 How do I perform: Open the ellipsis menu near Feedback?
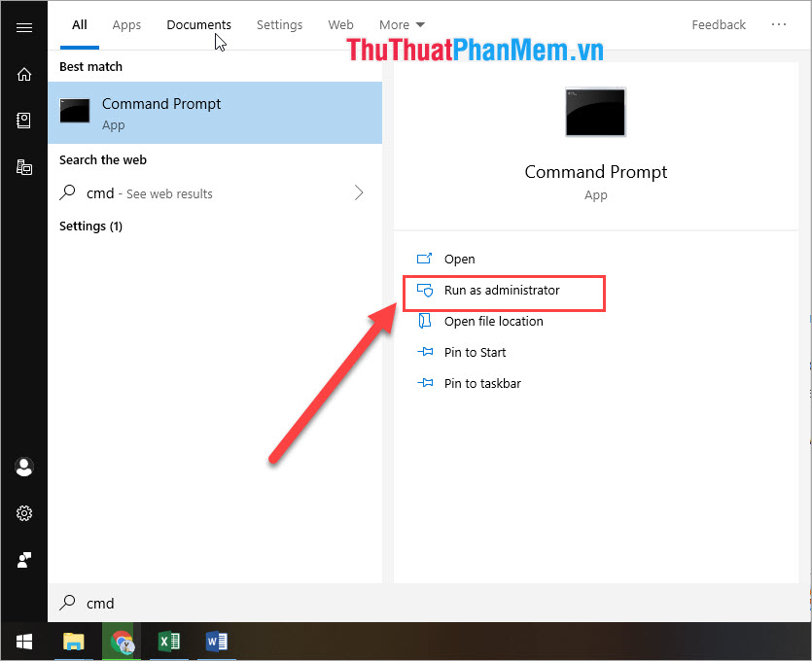click(779, 24)
